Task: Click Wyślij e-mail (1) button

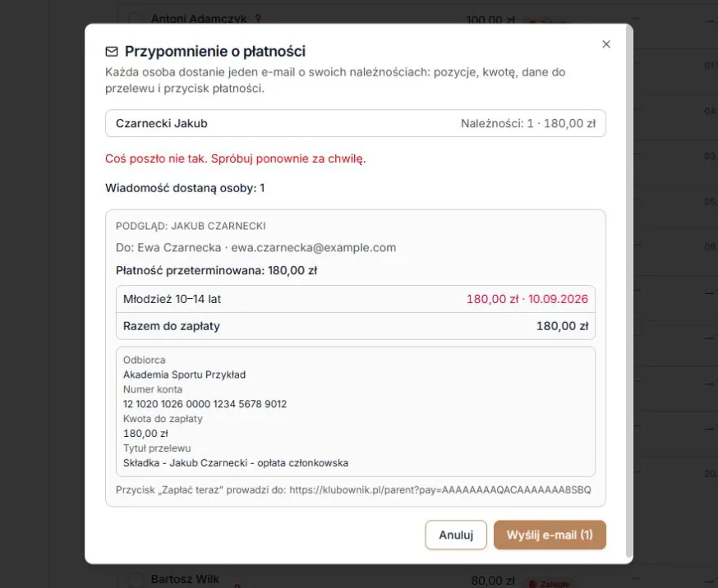Action: point(550,535)
